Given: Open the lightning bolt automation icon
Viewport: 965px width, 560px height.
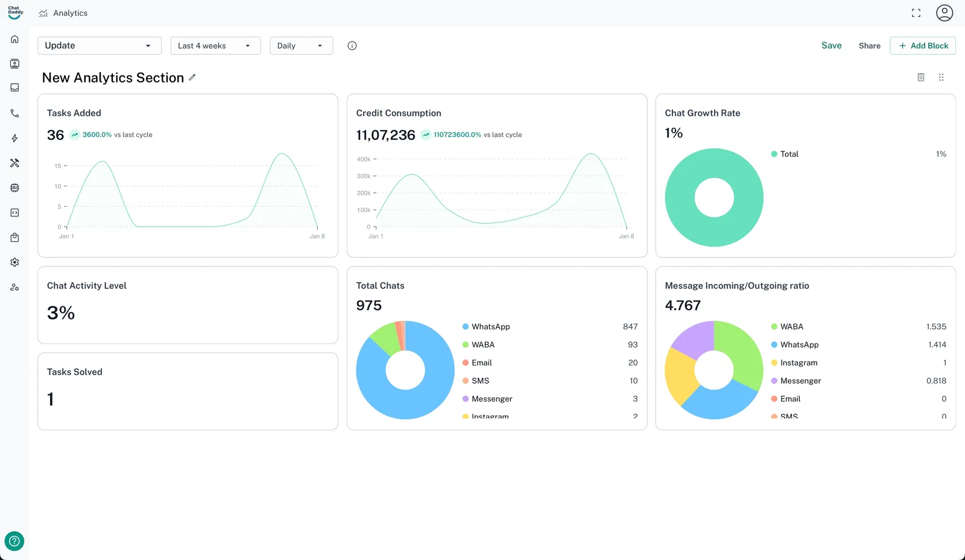Looking at the screenshot, I should (14, 138).
